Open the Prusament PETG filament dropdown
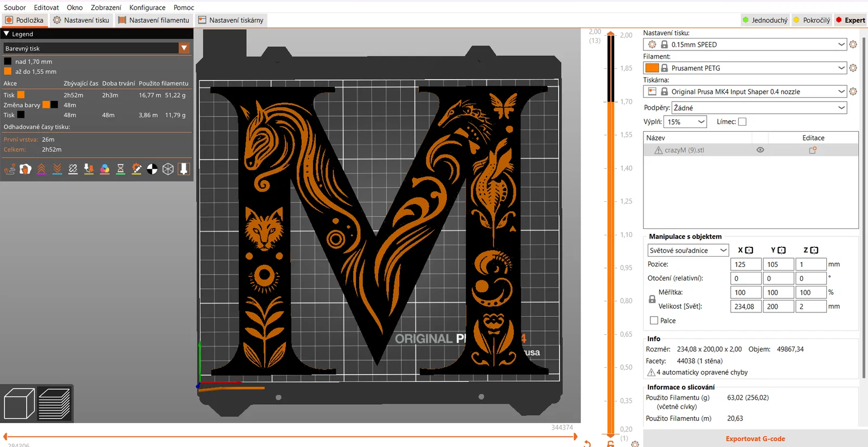868x447 pixels. tap(745, 68)
